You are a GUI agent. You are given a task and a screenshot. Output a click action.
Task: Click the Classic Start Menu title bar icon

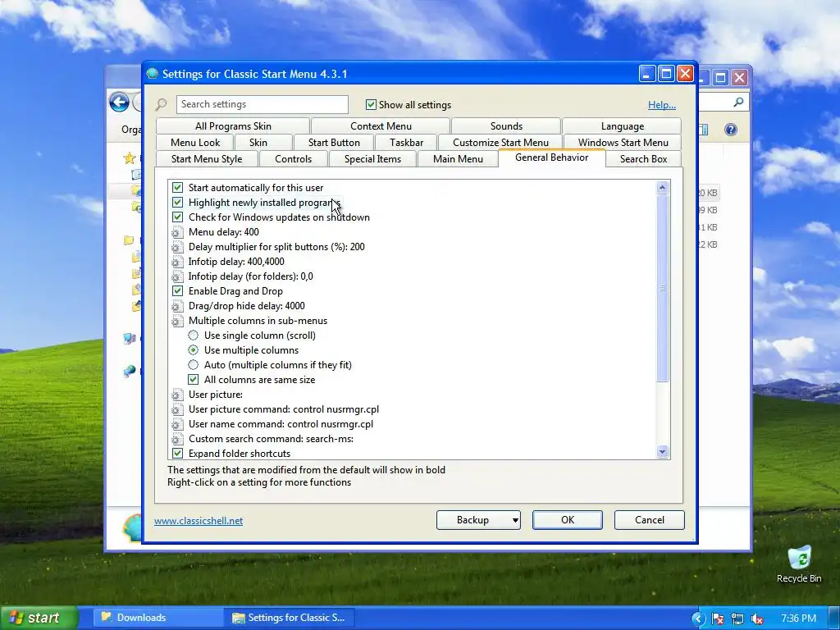[153, 74]
